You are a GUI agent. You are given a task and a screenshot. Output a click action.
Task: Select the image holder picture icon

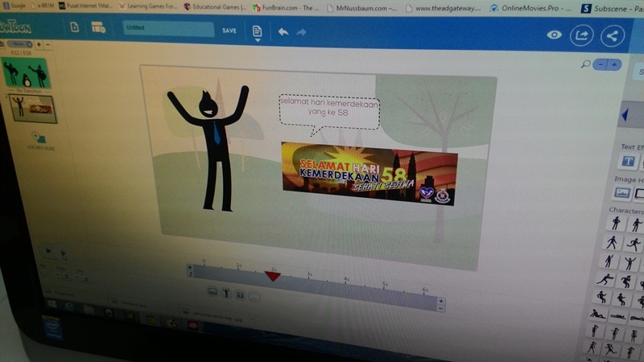click(622, 193)
